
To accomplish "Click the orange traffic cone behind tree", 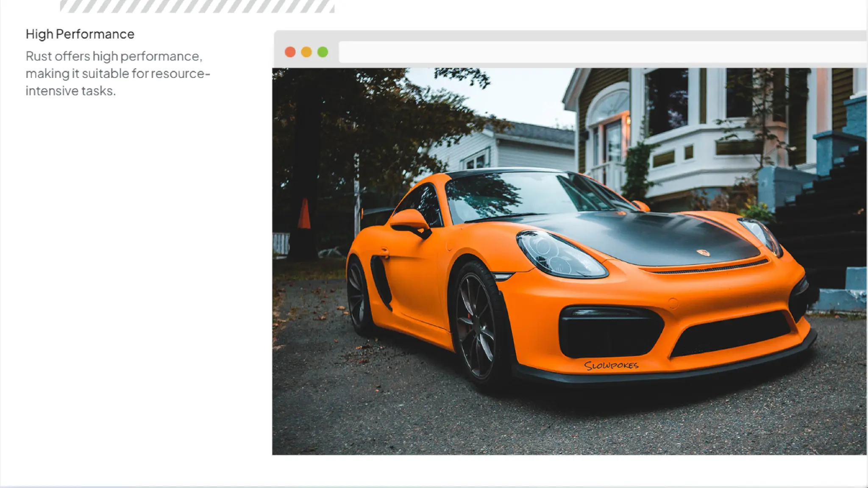I will tap(304, 214).
